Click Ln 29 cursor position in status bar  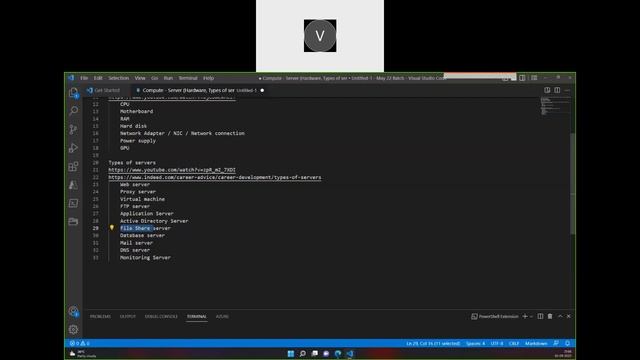point(433,343)
